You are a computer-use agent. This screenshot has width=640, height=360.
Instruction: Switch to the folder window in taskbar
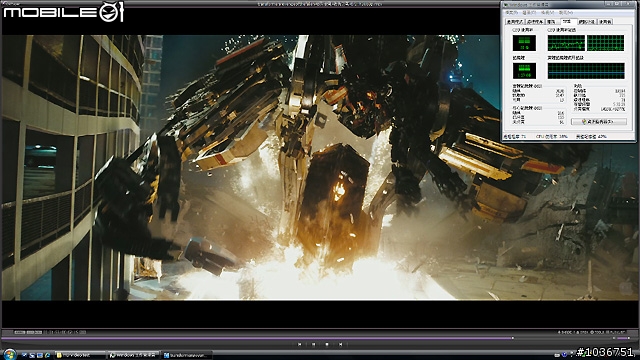click(x=80, y=356)
